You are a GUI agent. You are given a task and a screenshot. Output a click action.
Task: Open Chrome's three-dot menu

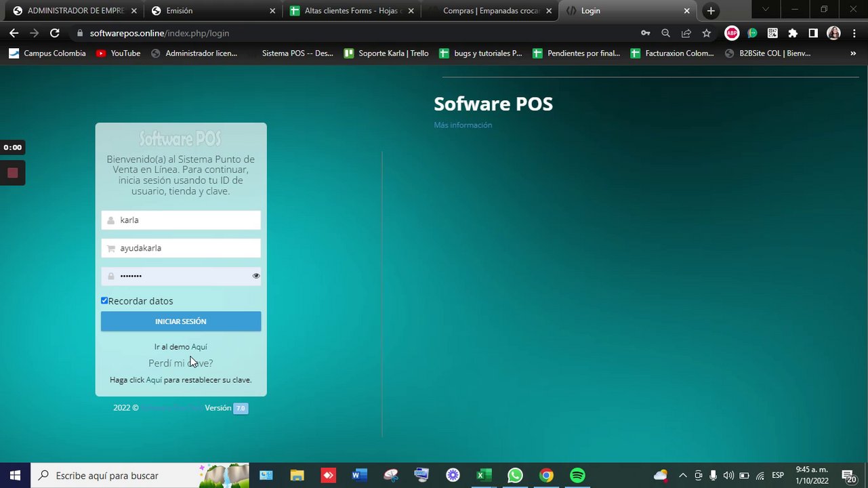(854, 33)
